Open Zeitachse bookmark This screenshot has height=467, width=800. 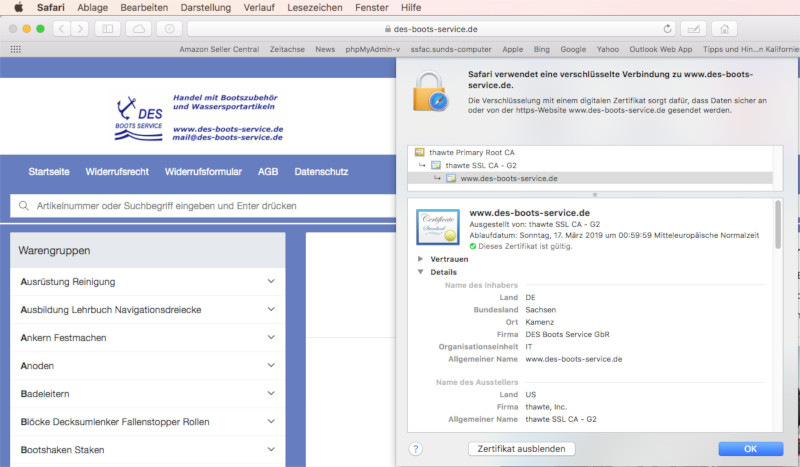point(287,49)
